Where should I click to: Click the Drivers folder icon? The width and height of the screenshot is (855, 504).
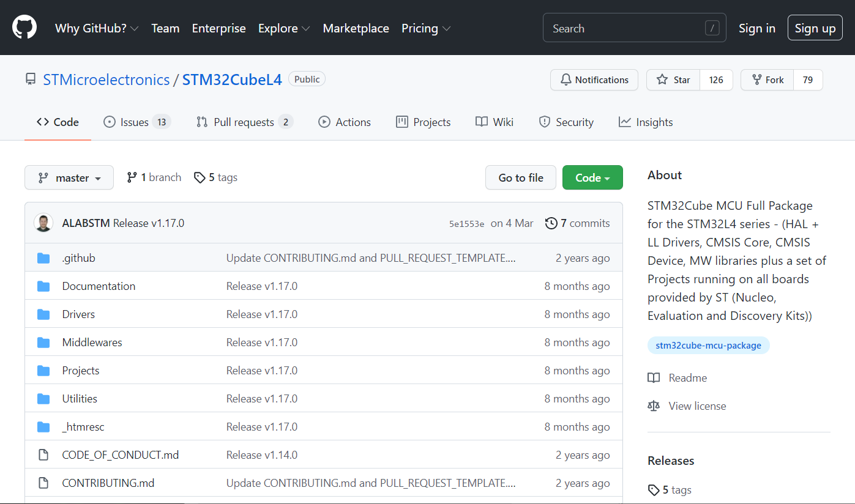pyautogui.click(x=43, y=314)
